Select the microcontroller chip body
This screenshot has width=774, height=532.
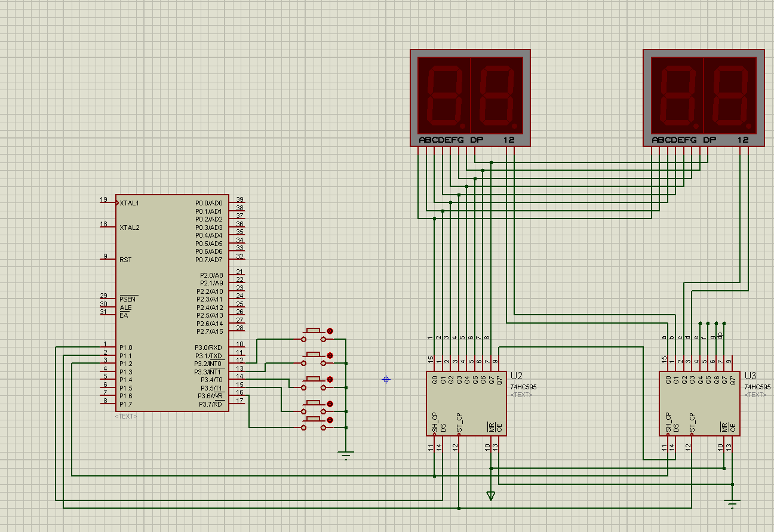pos(172,303)
